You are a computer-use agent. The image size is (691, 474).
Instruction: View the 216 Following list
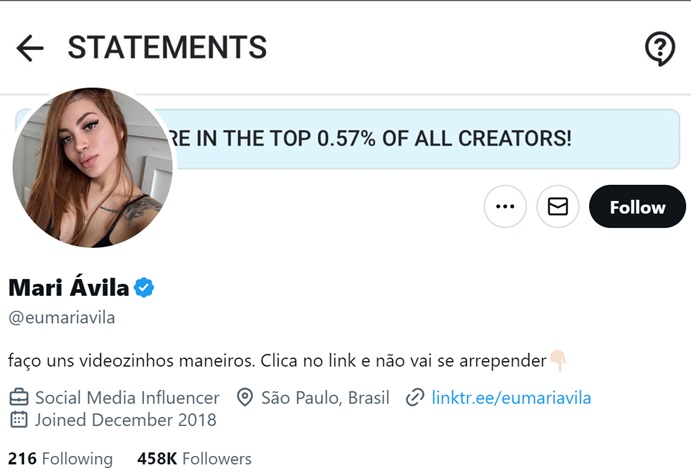tap(61, 459)
